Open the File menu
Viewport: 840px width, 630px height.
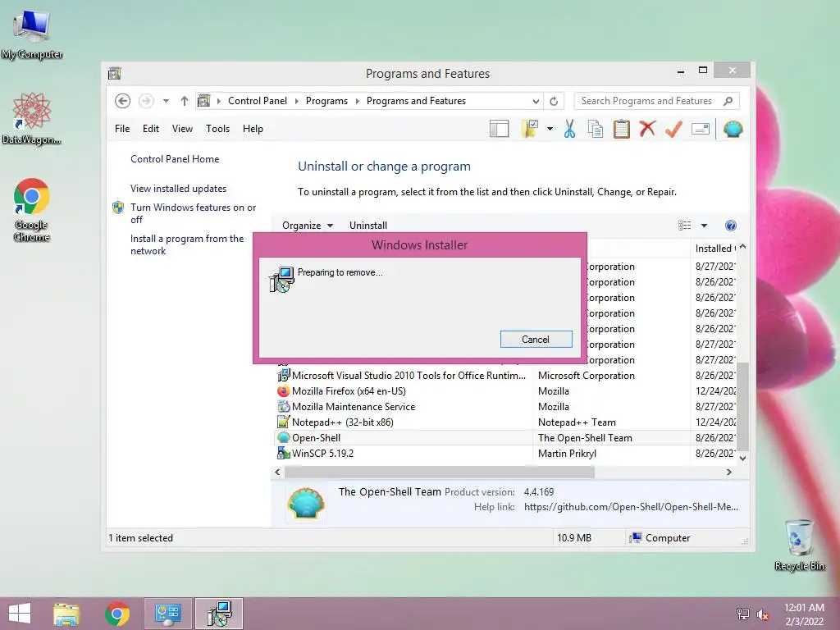pos(122,129)
